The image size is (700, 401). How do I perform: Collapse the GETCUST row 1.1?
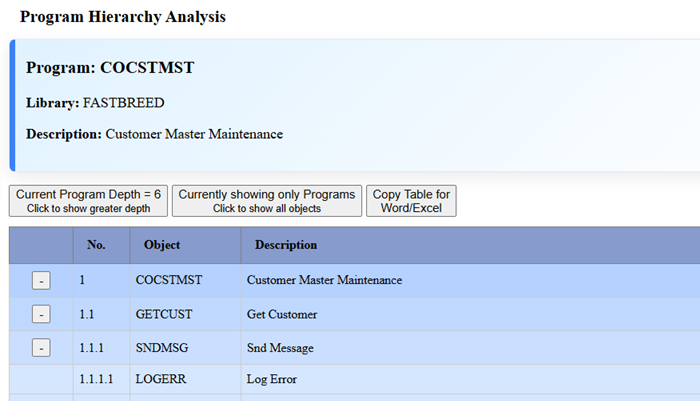point(40,315)
